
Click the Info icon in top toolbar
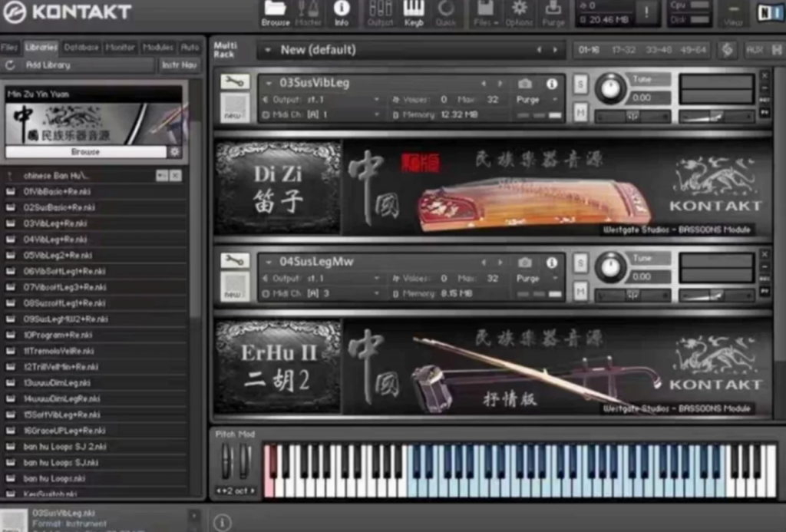coord(342,13)
